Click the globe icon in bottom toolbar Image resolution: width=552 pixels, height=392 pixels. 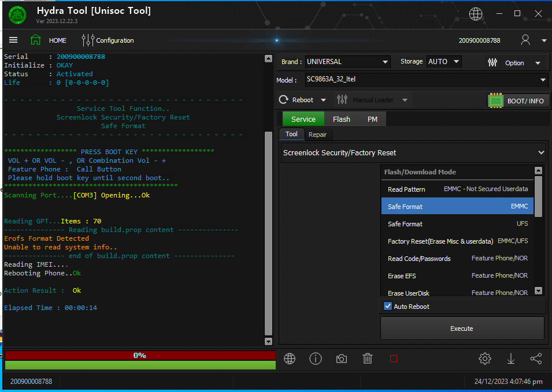point(290,359)
